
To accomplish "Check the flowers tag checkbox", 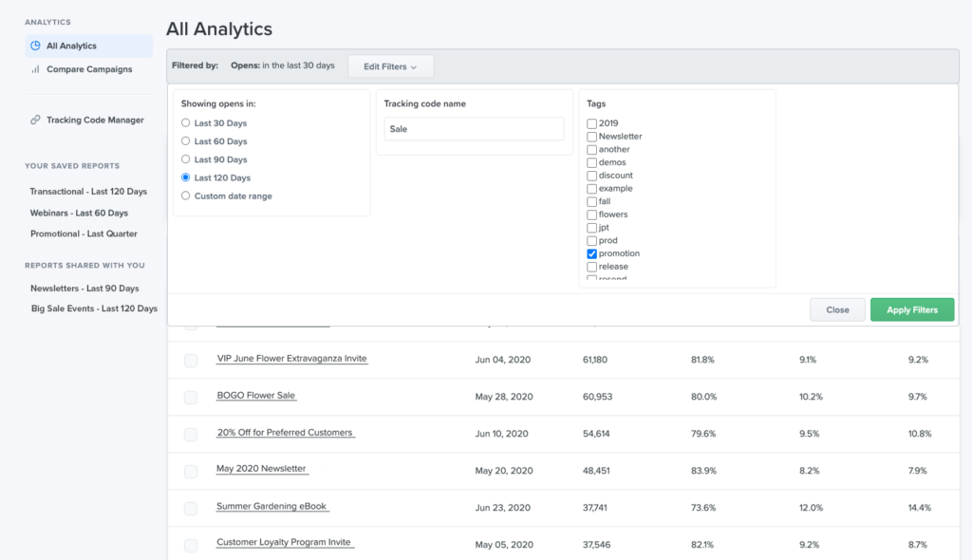I will tap(590, 214).
